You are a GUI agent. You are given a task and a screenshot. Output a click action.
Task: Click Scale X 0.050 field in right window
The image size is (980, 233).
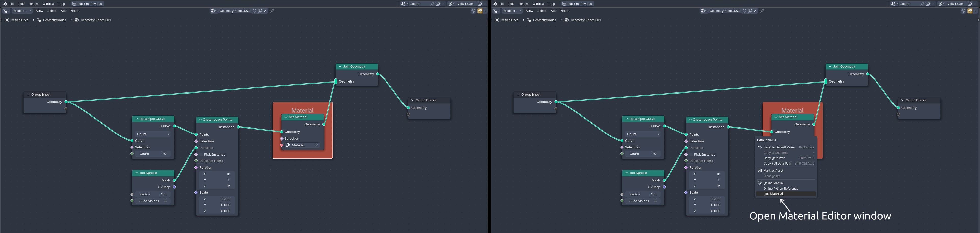[x=707, y=199]
